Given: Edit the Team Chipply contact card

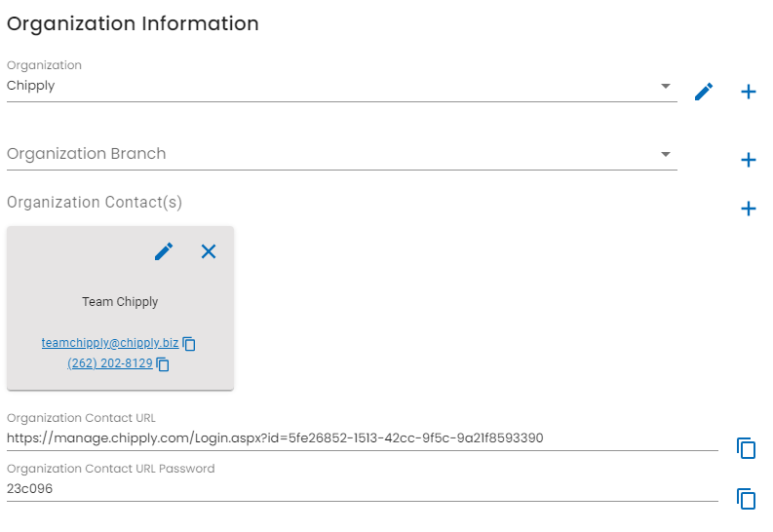Looking at the screenshot, I should click(164, 251).
